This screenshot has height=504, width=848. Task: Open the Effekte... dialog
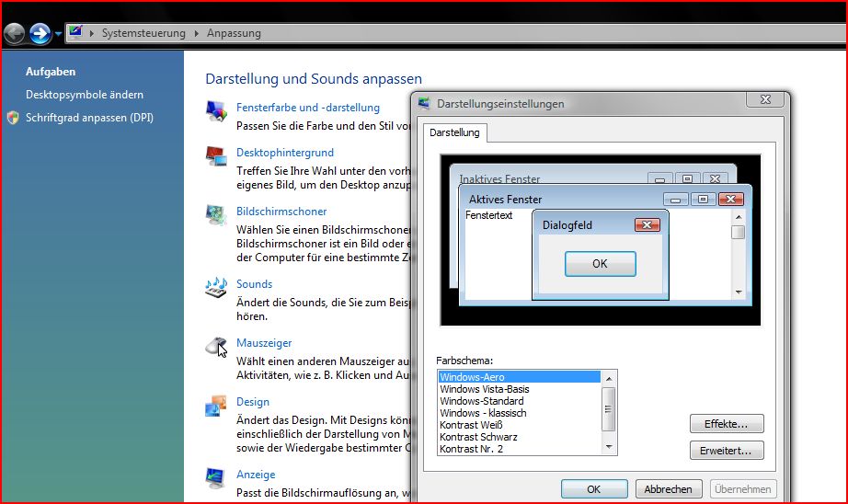(727, 424)
